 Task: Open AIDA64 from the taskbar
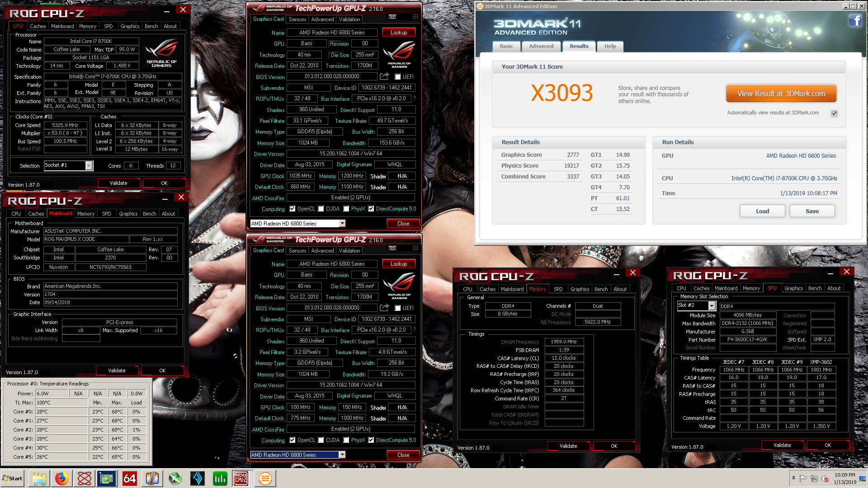click(x=129, y=479)
